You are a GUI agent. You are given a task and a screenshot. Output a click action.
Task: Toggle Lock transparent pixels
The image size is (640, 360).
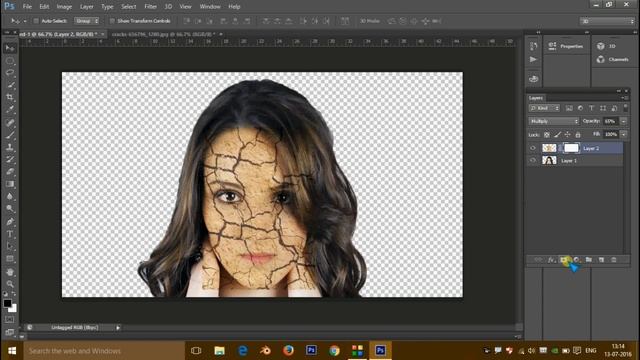547,134
